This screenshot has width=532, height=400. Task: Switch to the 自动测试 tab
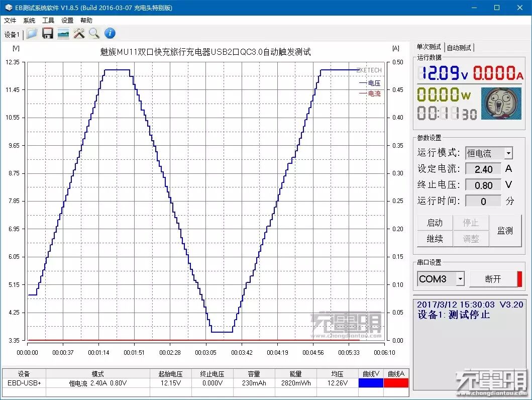[x=459, y=48]
